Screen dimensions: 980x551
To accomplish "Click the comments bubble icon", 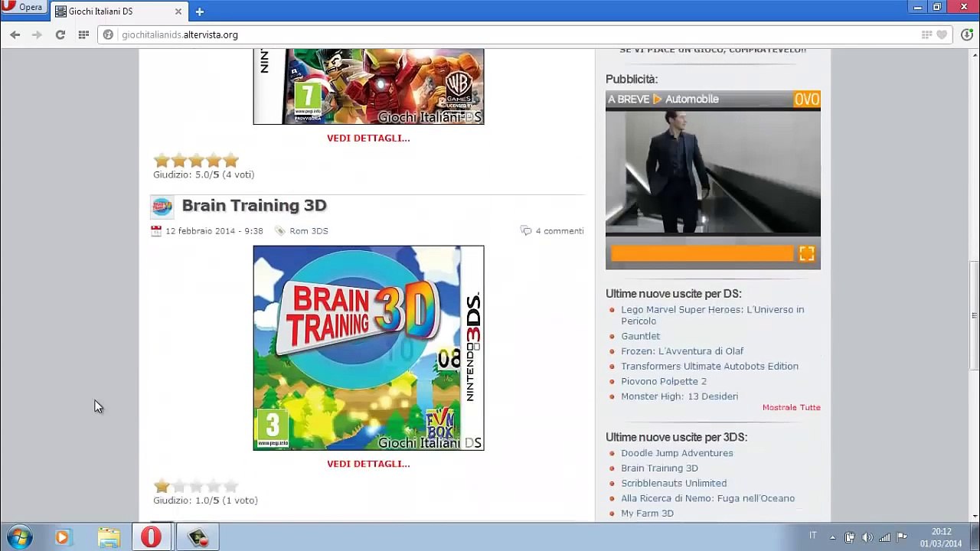I will 526,230.
